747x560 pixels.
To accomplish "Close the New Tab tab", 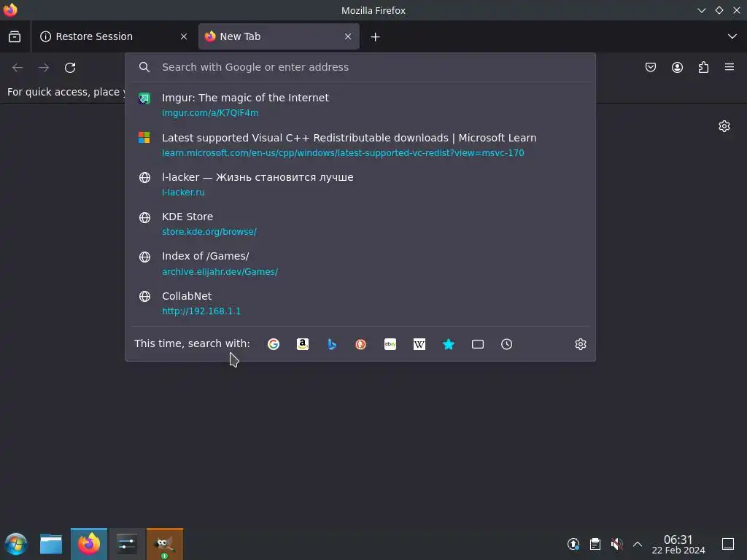I will click(348, 36).
